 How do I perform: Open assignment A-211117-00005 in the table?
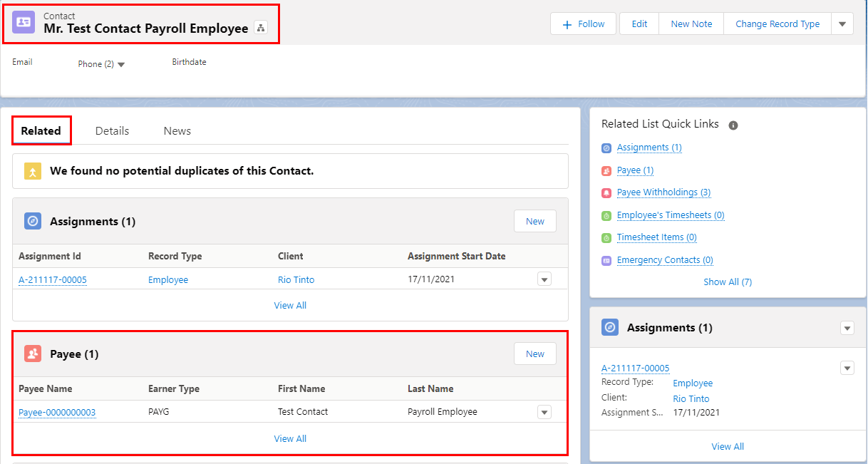[x=53, y=280]
